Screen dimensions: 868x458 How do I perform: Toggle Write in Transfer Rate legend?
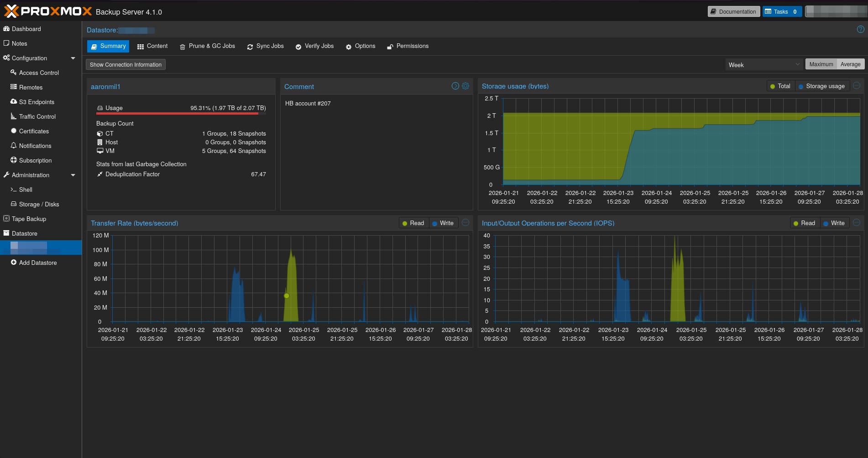coord(443,223)
